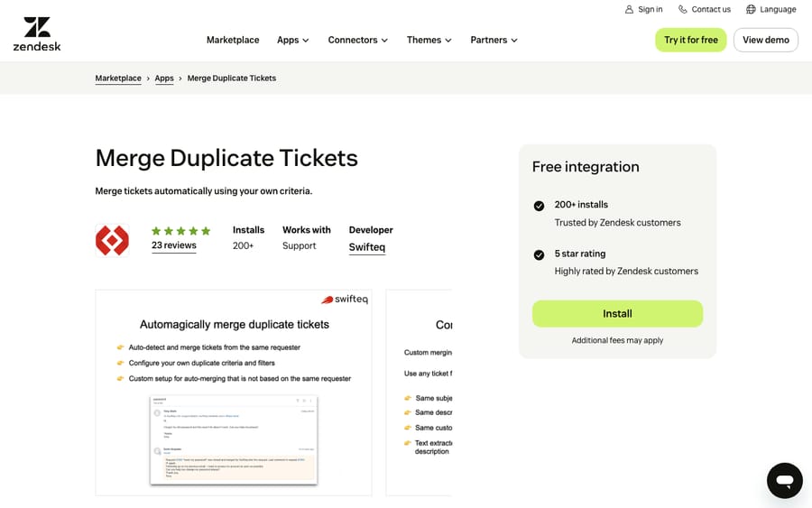Screen dimensions: 812x508
Task: Click the Sign in person icon
Action: 629,9
